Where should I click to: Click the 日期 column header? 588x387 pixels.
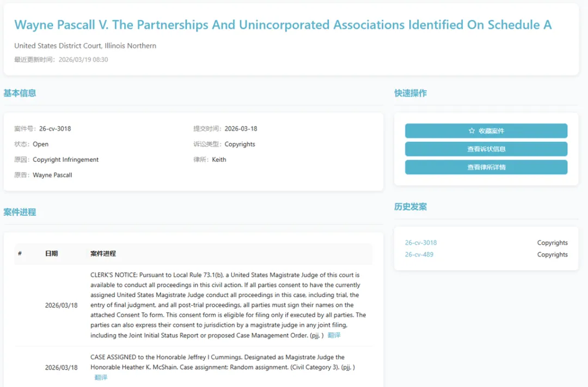click(x=51, y=254)
